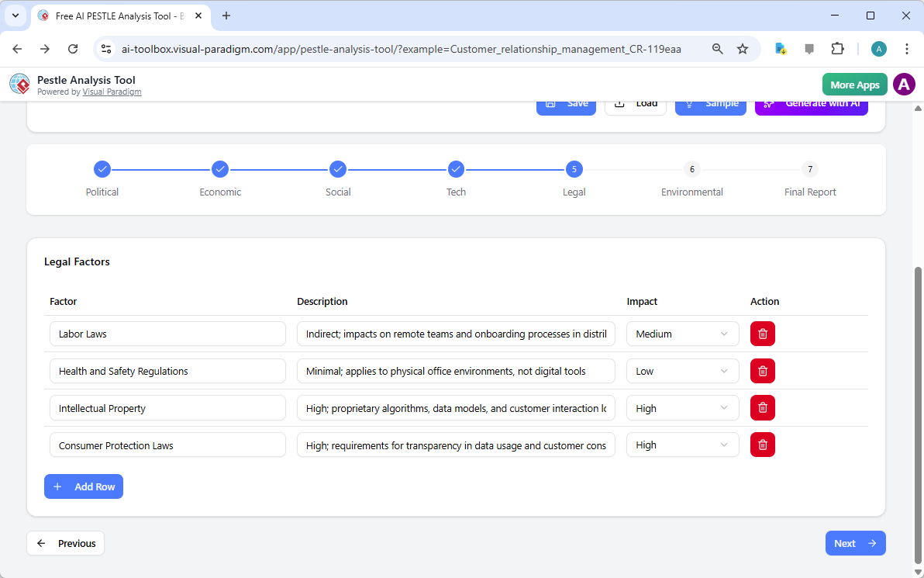Click inside the Labor Laws factor field

[167, 334]
